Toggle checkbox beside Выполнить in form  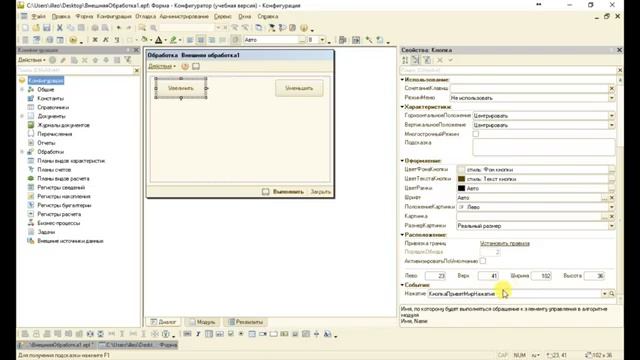(265, 191)
